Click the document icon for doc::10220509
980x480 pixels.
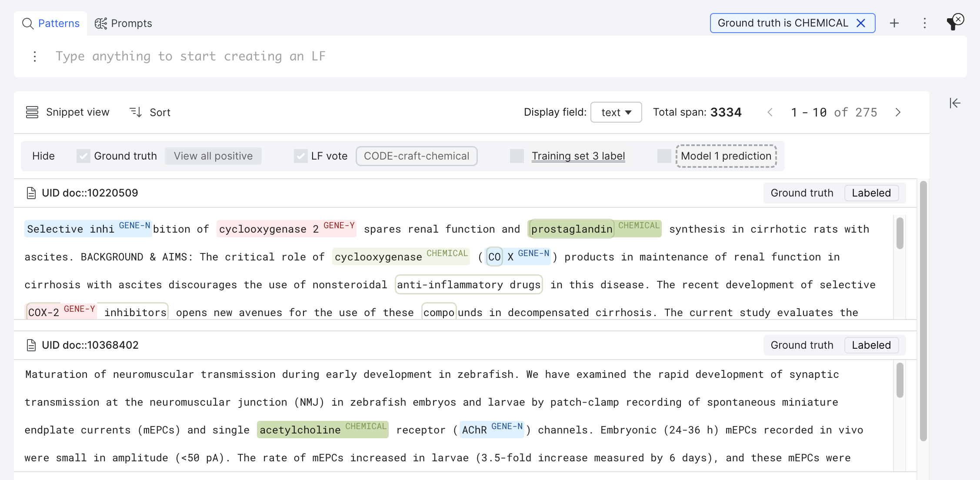click(31, 193)
